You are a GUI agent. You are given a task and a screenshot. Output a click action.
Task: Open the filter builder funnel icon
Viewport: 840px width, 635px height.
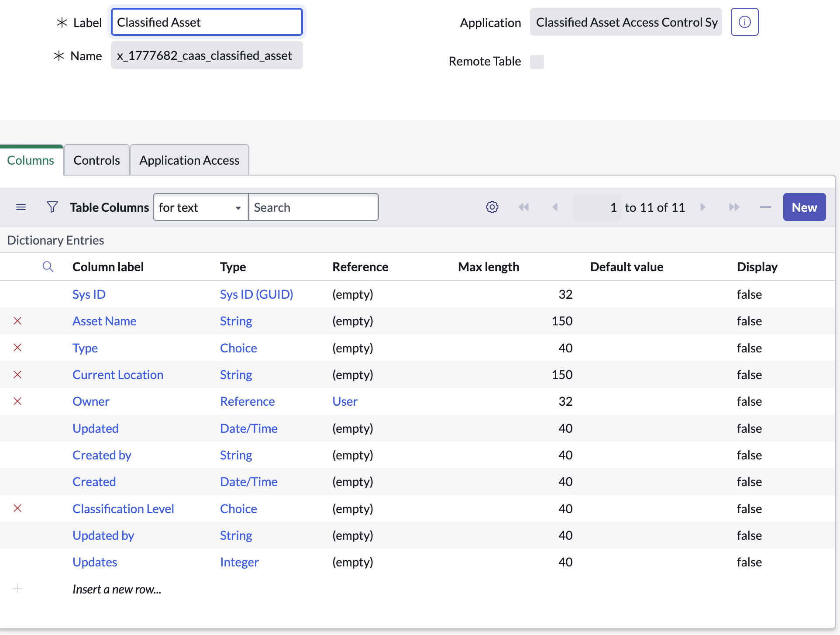click(x=52, y=207)
